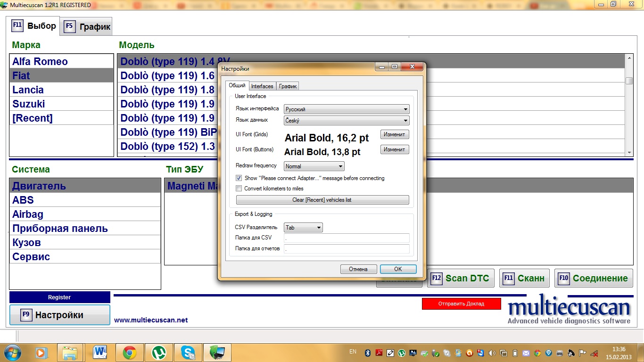Screen dimensions: 644x362
Task: Uncheck Show "Please connect Adapter" message option
Action: coord(239,178)
